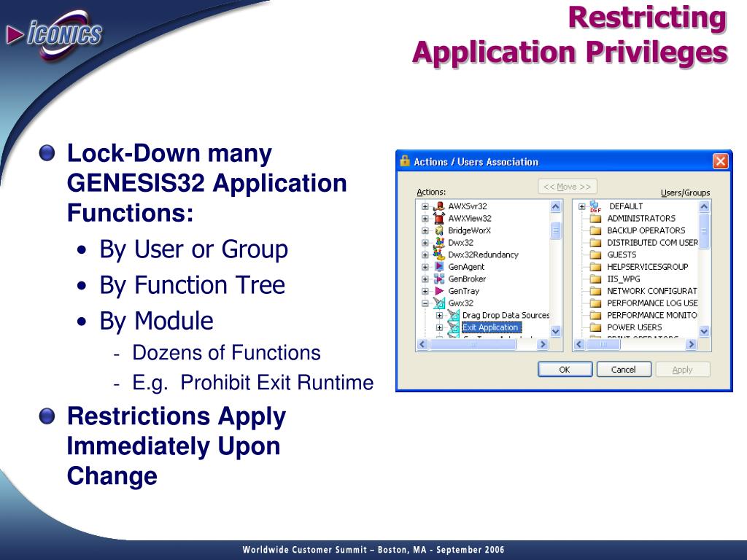This screenshot has height=560, width=747.
Task: Click the Dwx32 tree icon
Action: (x=439, y=242)
